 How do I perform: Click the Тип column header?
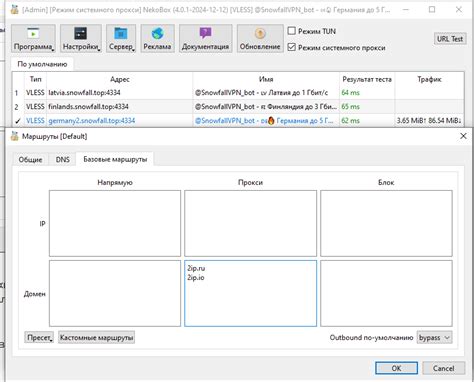coord(35,79)
